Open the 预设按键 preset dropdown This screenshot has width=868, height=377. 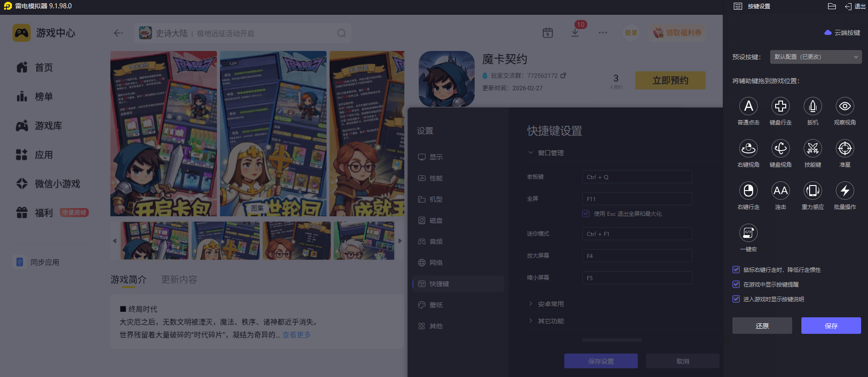pyautogui.click(x=816, y=57)
